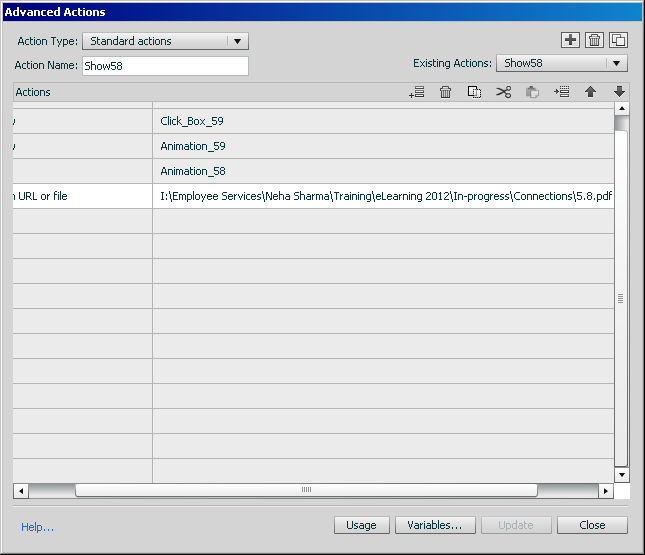This screenshot has width=645, height=555.
Task: Select the 5.8.pdf file path cell
Action: pos(383,196)
